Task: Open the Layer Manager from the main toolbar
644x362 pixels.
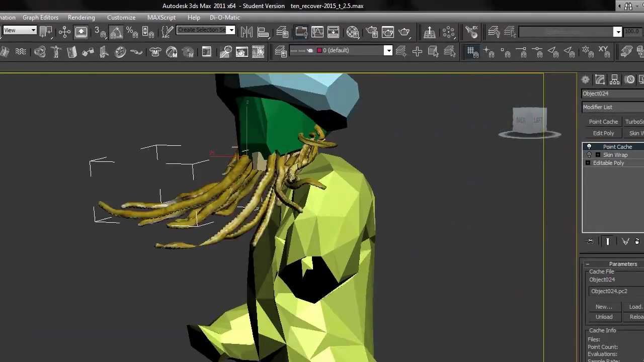Action: pos(282,32)
